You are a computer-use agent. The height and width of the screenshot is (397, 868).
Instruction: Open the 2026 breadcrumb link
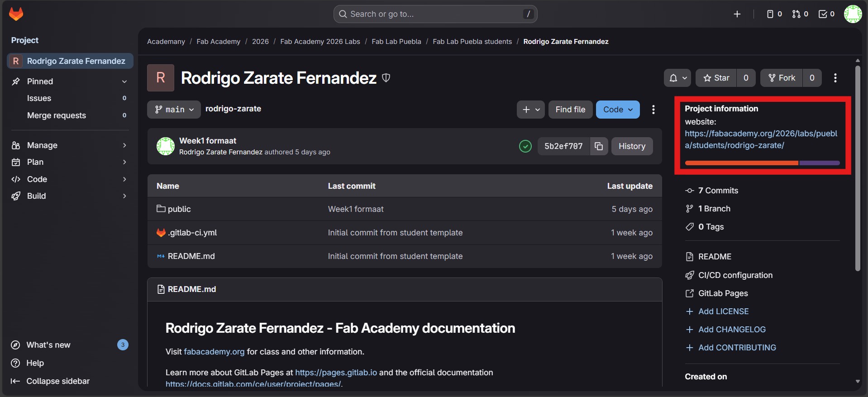(260, 42)
